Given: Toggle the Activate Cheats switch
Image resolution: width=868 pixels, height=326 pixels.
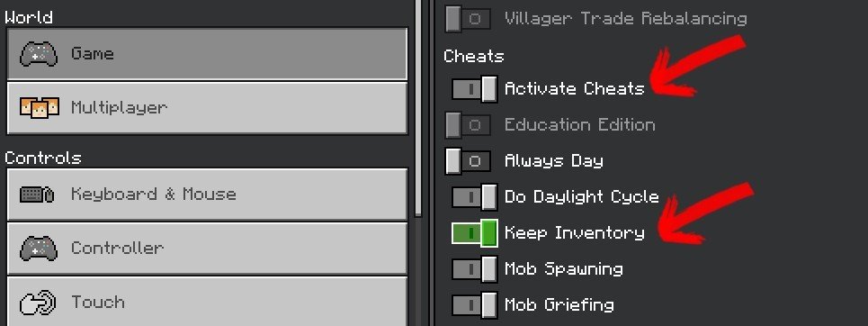Looking at the screenshot, I should (474, 89).
